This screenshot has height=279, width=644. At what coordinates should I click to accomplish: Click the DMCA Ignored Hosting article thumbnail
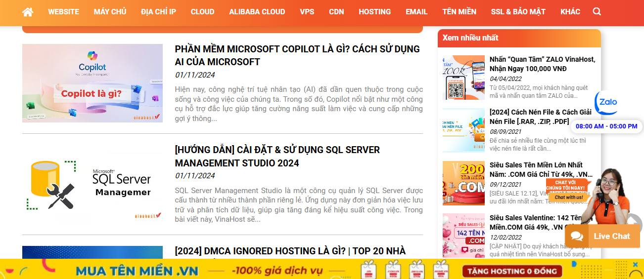[92, 252]
